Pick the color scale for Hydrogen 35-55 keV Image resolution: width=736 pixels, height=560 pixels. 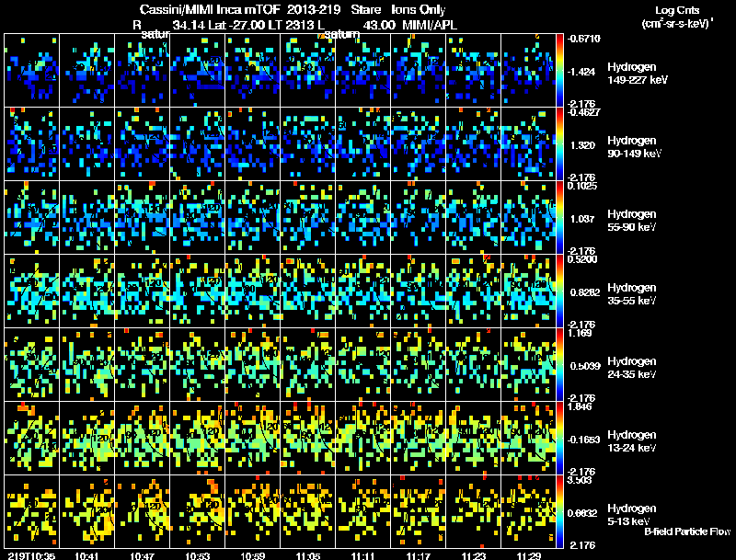pos(559,291)
